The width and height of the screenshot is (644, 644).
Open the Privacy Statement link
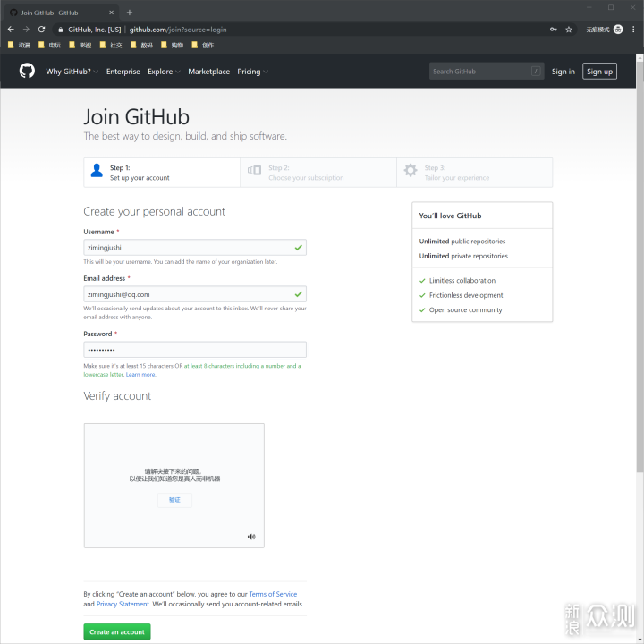pos(123,604)
